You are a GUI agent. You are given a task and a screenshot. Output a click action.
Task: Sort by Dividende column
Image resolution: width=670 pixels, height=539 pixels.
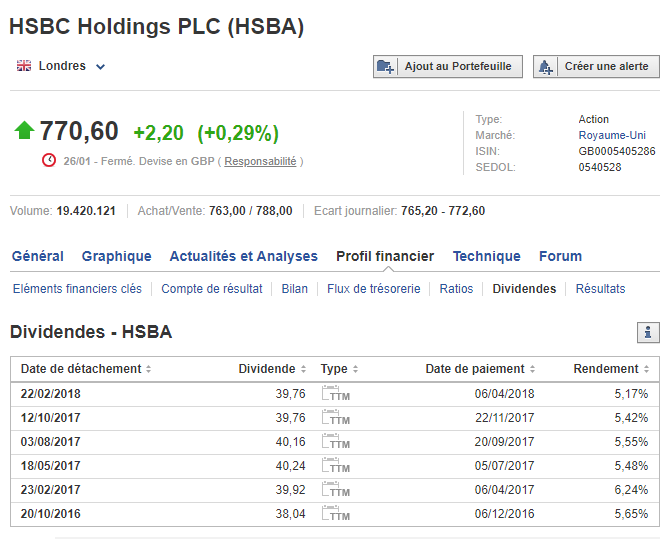(x=272, y=368)
